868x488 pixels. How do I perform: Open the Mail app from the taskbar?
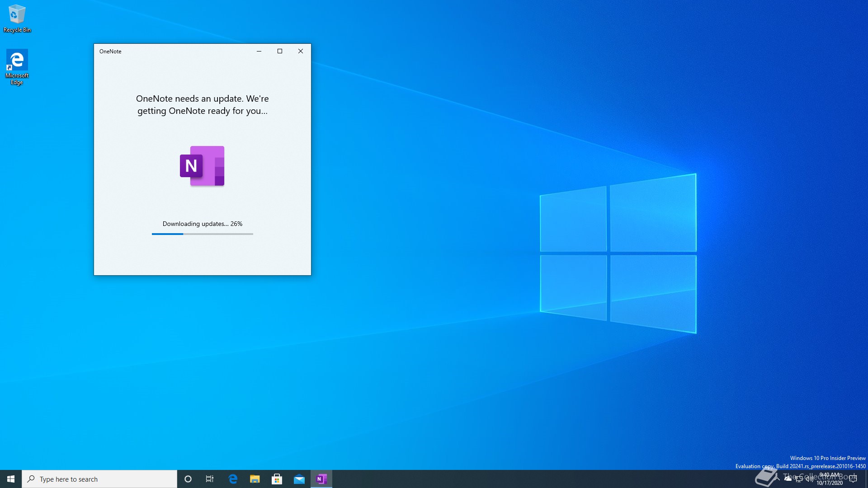(299, 479)
